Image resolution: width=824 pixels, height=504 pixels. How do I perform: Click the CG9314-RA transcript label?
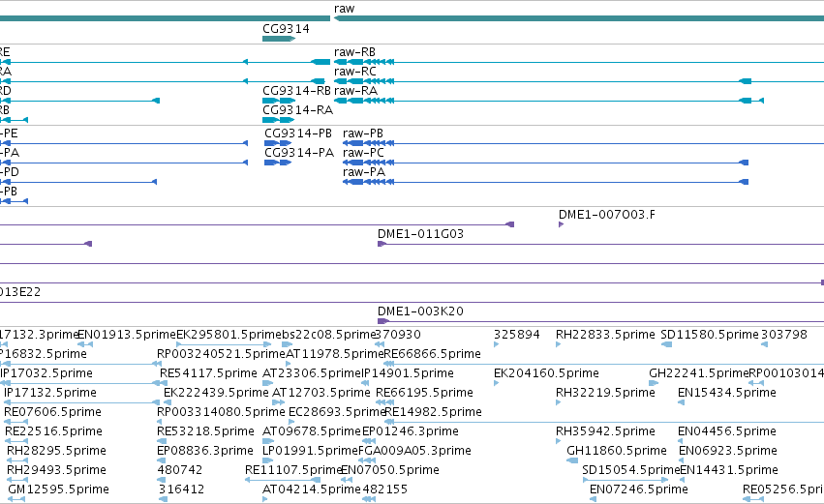click(x=298, y=110)
